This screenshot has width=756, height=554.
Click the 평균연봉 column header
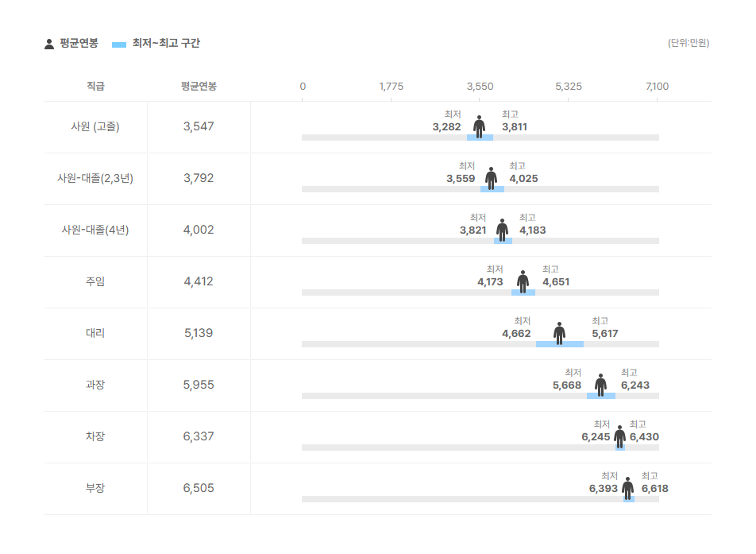199,86
